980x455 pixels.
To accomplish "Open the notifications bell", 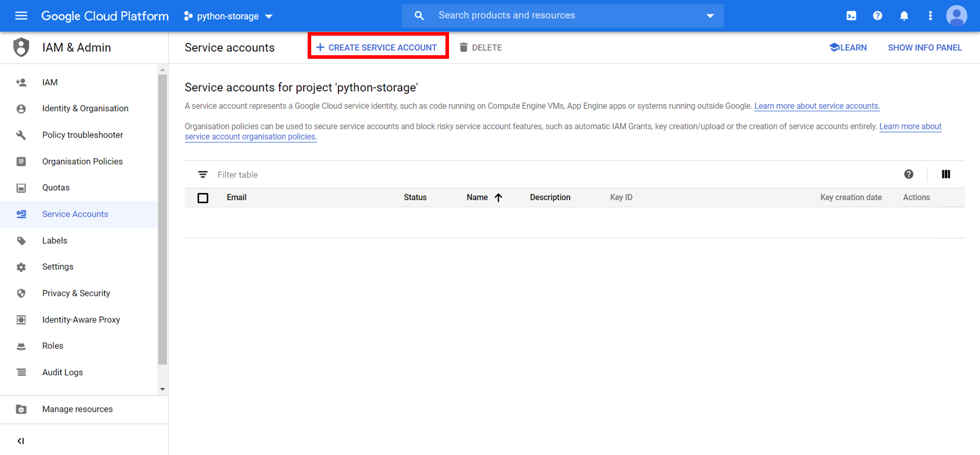I will coord(904,16).
